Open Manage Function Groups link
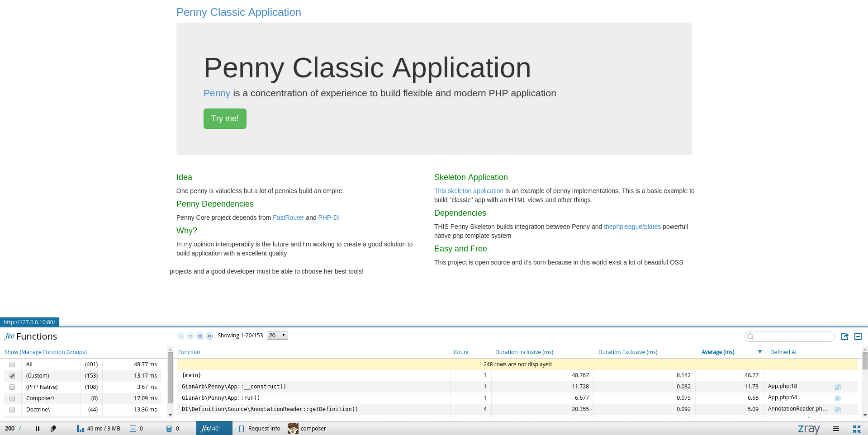 click(53, 352)
